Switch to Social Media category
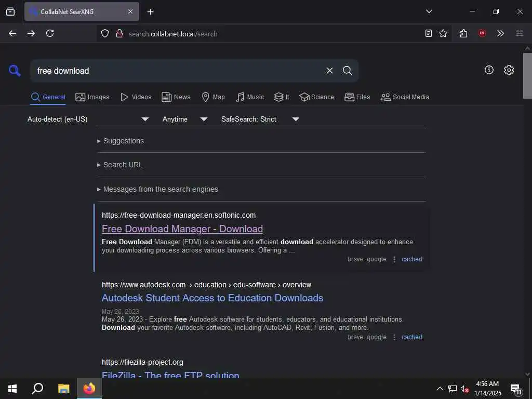This screenshot has height=399, width=532. (x=405, y=97)
